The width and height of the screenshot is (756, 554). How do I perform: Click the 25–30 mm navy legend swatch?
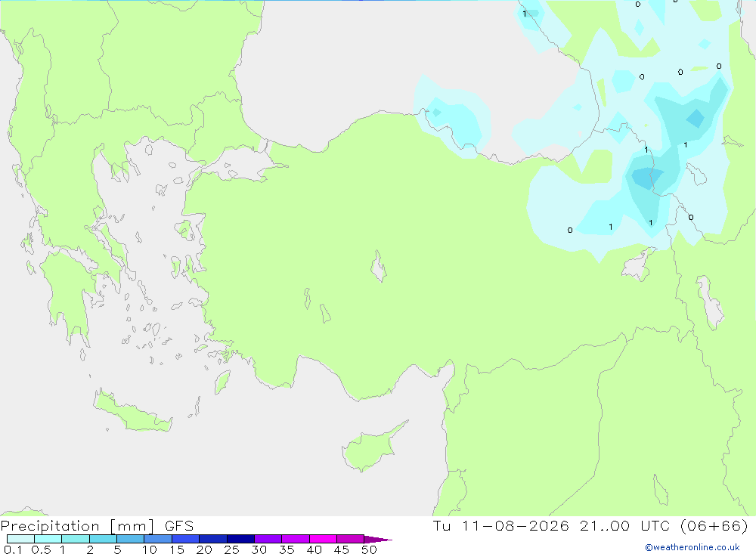click(x=240, y=539)
